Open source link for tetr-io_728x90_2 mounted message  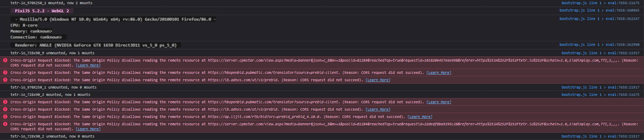600,95
